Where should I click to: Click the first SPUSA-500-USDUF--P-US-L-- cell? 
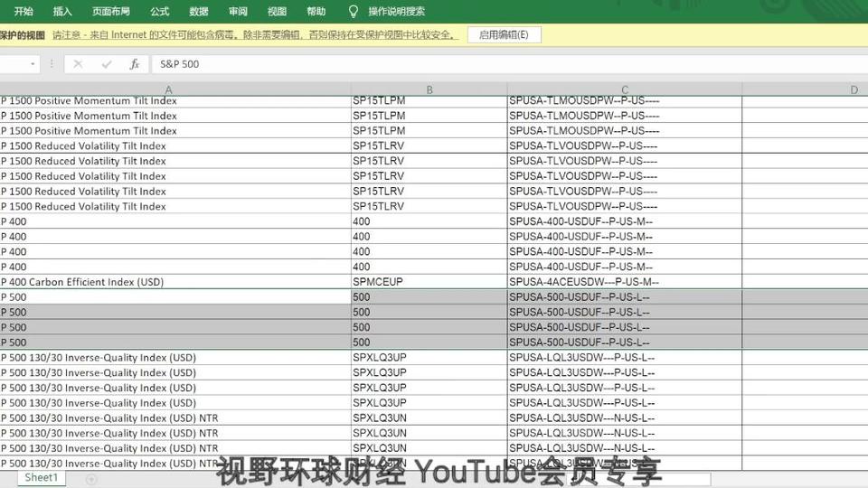click(x=625, y=297)
